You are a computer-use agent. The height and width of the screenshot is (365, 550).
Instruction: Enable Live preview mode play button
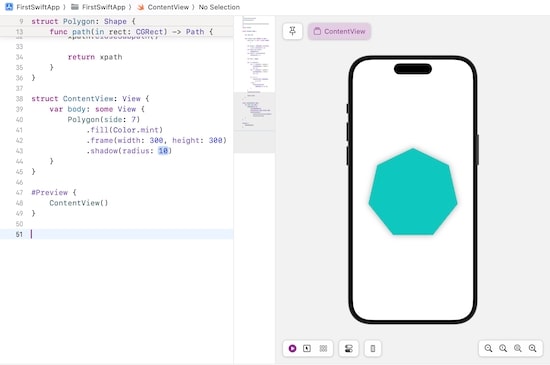(292, 348)
